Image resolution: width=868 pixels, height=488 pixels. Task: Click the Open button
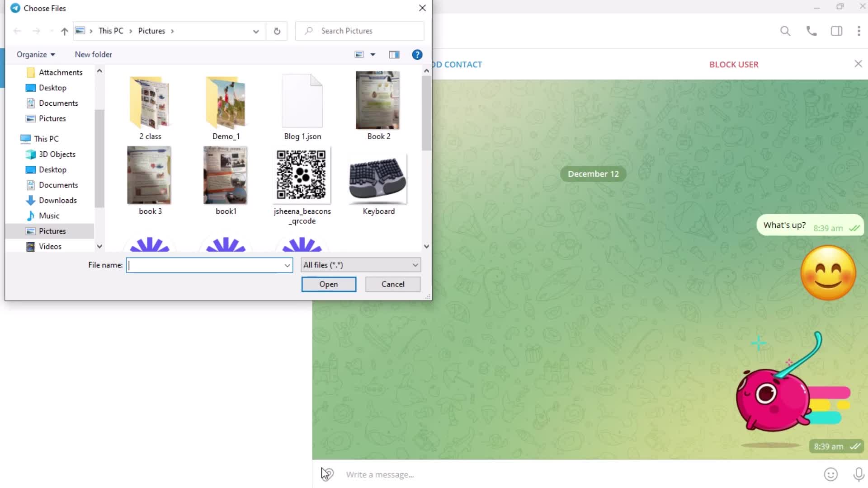(x=329, y=284)
